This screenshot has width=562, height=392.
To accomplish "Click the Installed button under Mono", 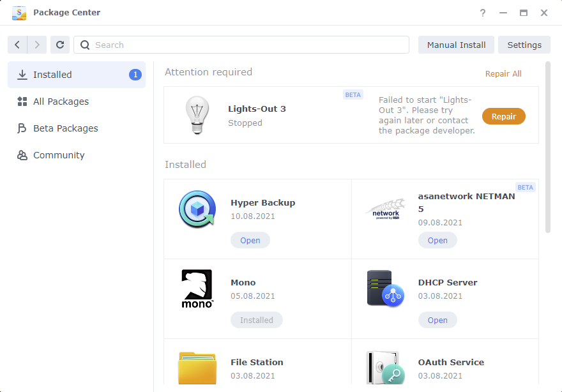I will click(257, 320).
